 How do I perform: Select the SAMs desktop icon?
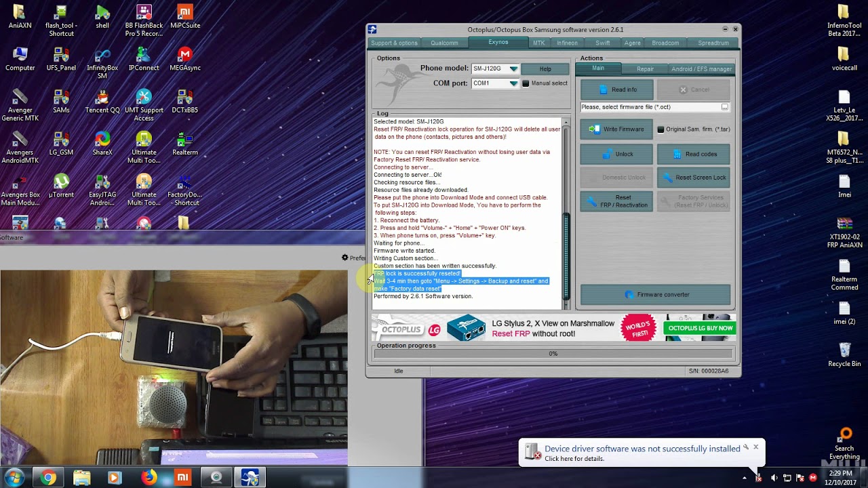pyautogui.click(x=61, y=102)
